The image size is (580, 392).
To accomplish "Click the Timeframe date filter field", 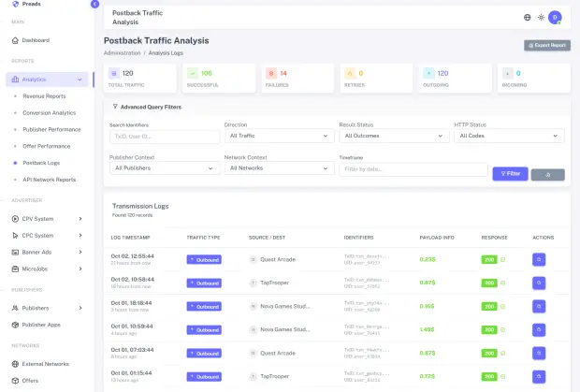I will click(413, 169).
